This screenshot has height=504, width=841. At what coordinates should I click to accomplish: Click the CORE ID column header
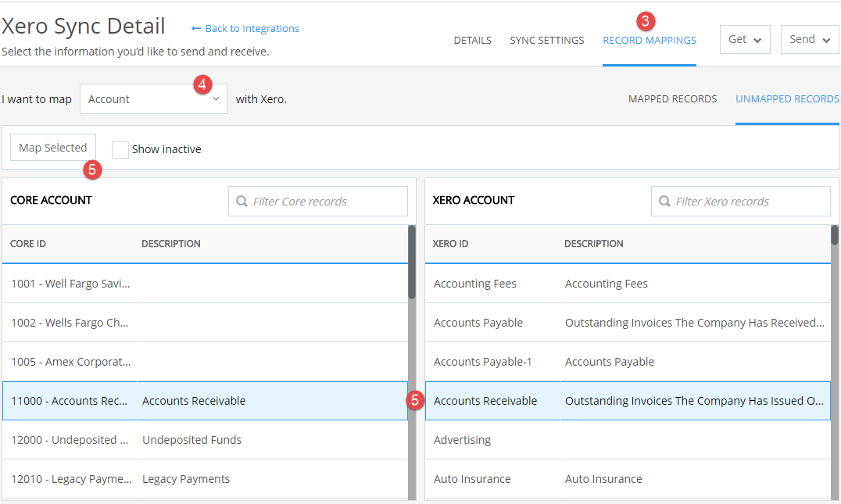[x=28, y=244]
